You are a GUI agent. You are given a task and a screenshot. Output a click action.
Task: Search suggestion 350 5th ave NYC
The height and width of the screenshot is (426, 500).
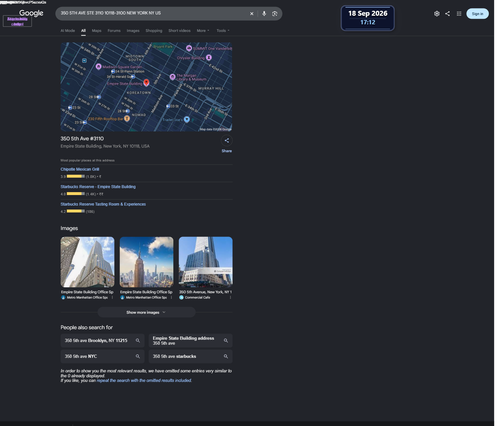point(102,356)
